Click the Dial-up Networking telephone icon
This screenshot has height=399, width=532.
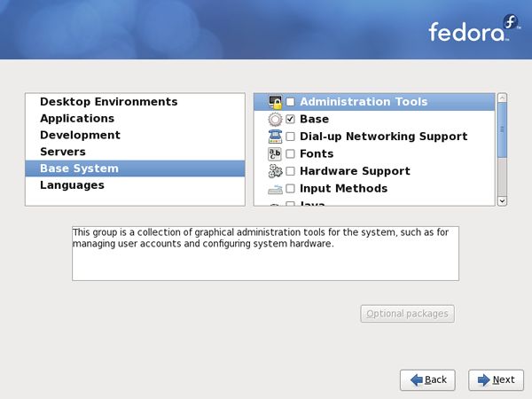click(275, 137)
